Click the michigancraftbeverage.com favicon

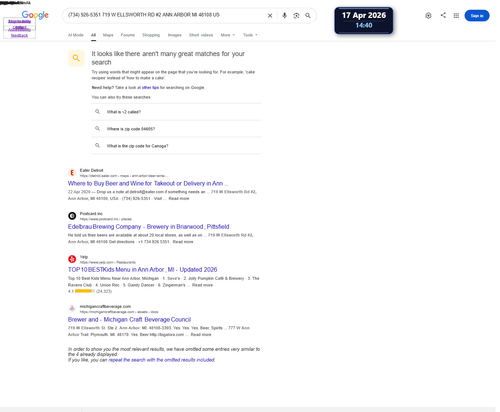point(72,309)
